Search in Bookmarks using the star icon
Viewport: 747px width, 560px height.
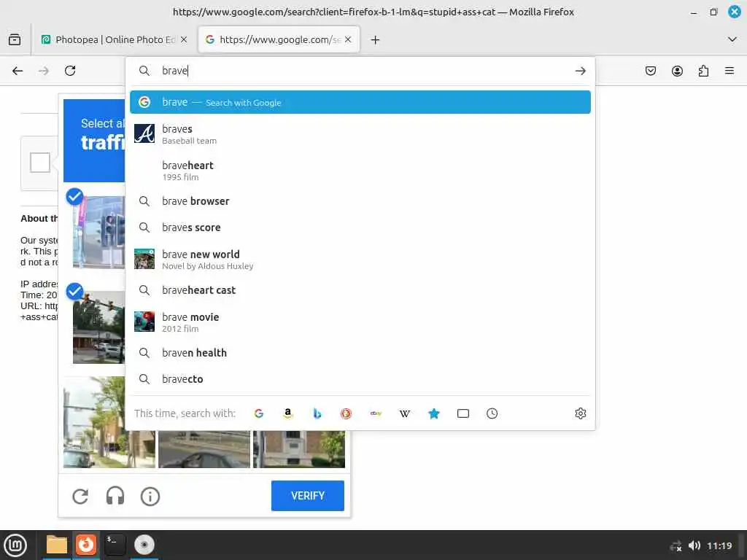point(434,413)
